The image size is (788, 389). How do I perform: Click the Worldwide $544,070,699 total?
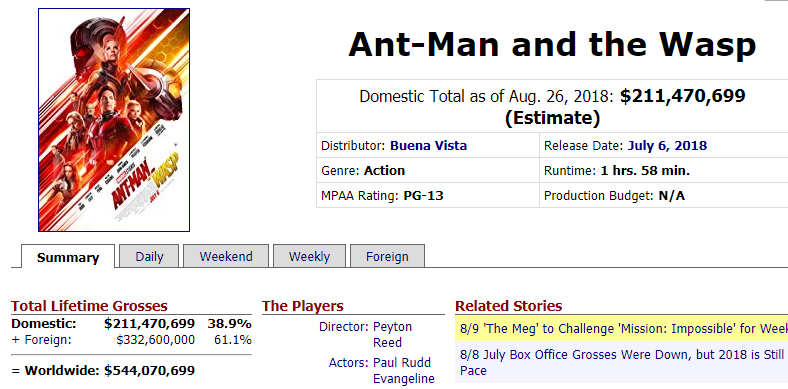(x=149, y=371)
